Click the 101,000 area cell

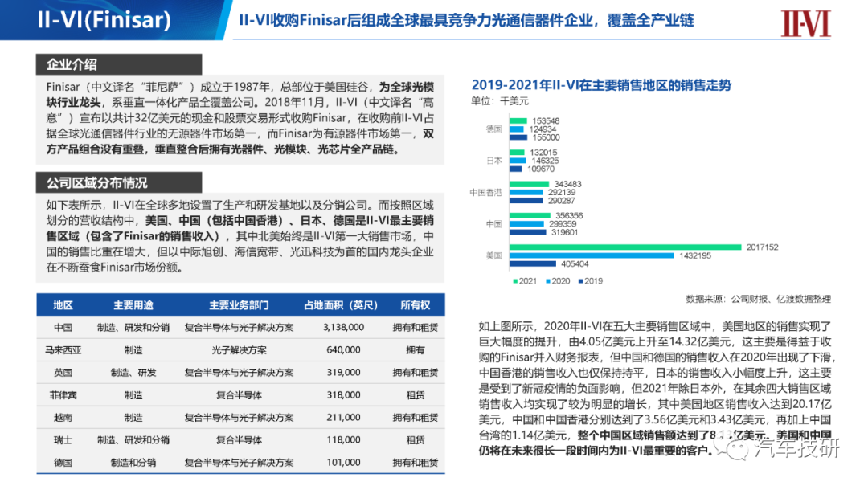coord(343,463)
